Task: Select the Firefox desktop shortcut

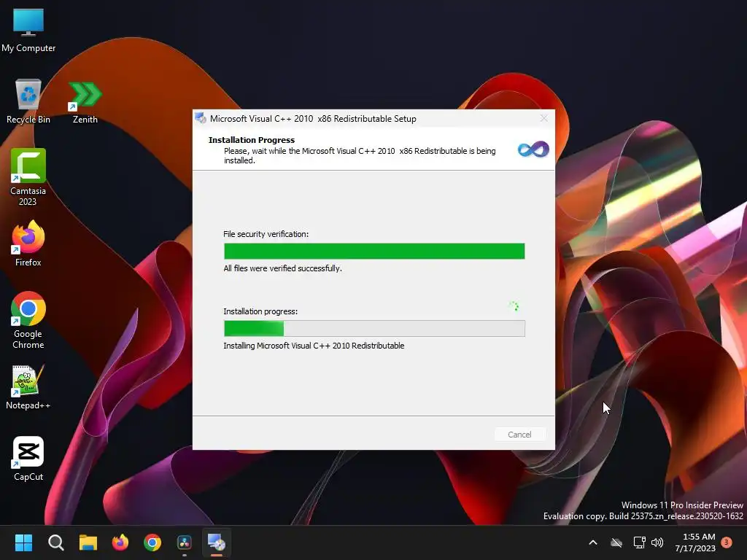Action: coord(28,244)
